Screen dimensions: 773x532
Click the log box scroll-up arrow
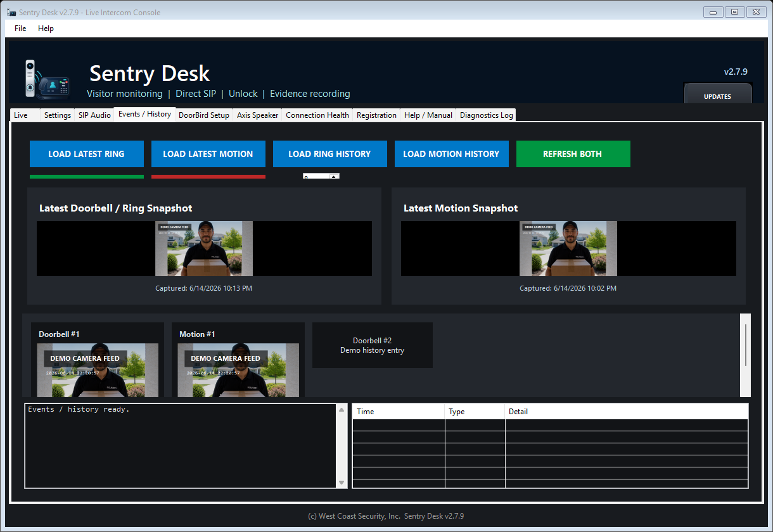342,409
